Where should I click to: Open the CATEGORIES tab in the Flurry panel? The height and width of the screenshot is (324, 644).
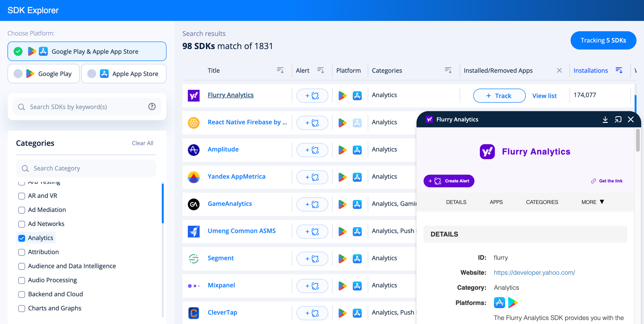pos(542,202)
